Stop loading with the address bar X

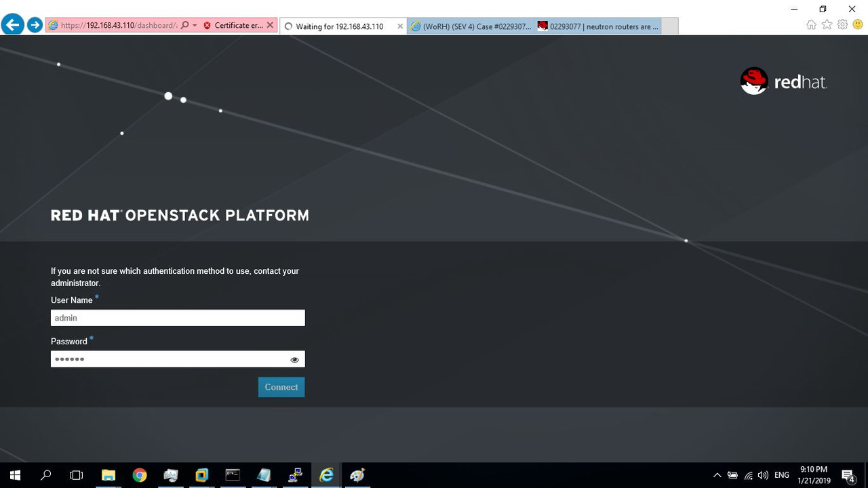point(270,26)
